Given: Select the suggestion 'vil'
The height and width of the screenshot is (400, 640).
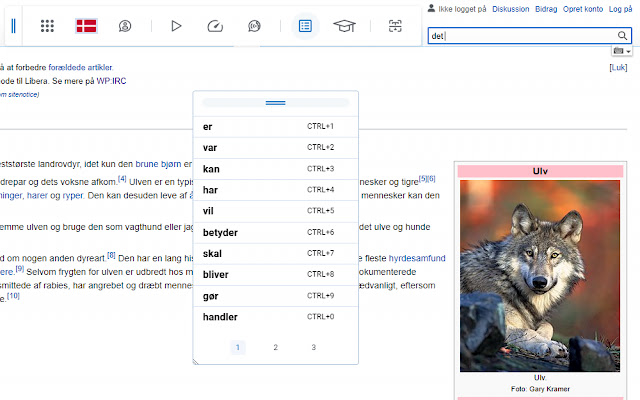Looking at the screenshot, I should 276,211.
